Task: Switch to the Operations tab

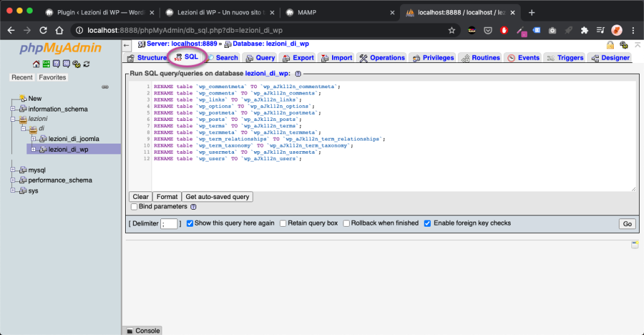Action: point(382,58)
